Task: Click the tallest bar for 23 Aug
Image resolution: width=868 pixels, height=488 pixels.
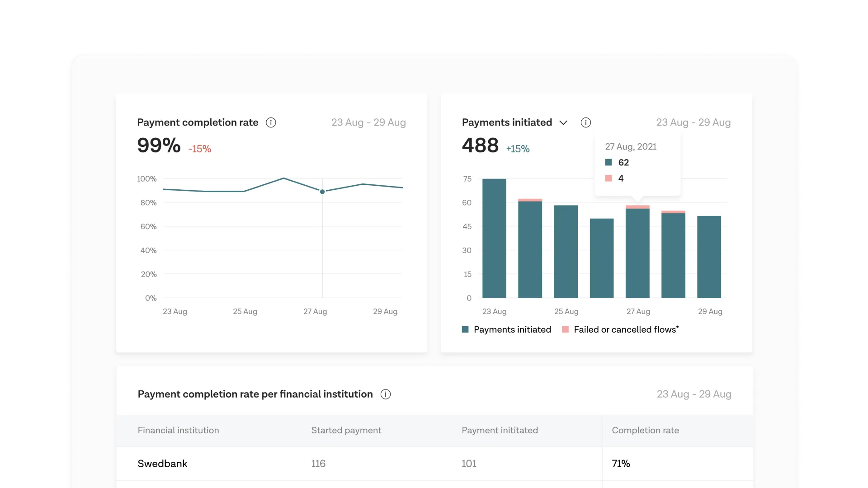Action: tap(494, 239)
